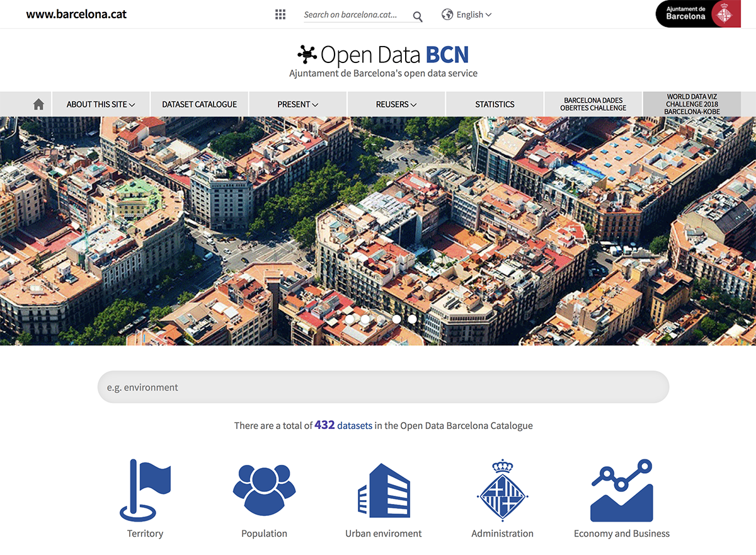Open the Urban environment building icon
756x555 pixels.
pos(384,491)
